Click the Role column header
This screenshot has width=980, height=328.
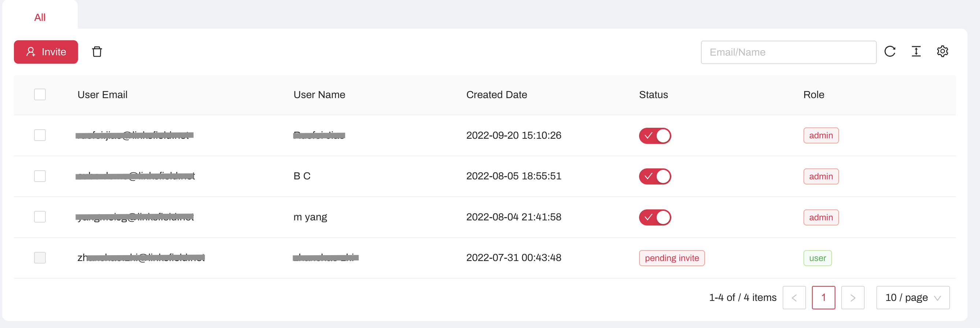[814, 95]
